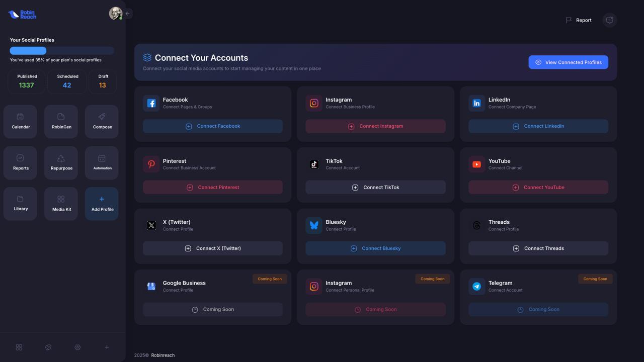Click the "Connect Channel" subtitle under YouTube

point(505,168)
